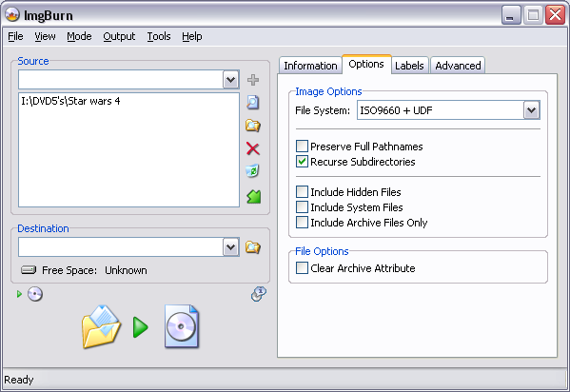
Task: Tick Include Hidden Files option
Action: pyautogui.click(x=302, y=191)
